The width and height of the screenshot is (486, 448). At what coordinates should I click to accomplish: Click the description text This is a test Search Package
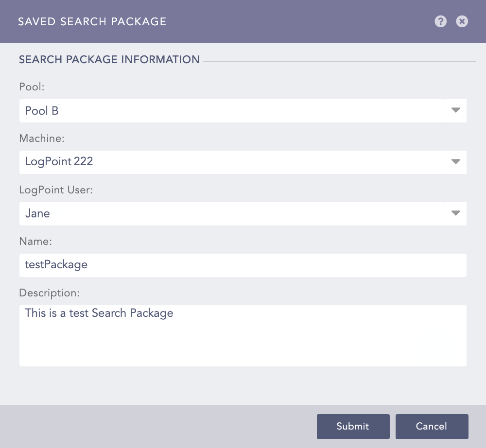[99, 313]
